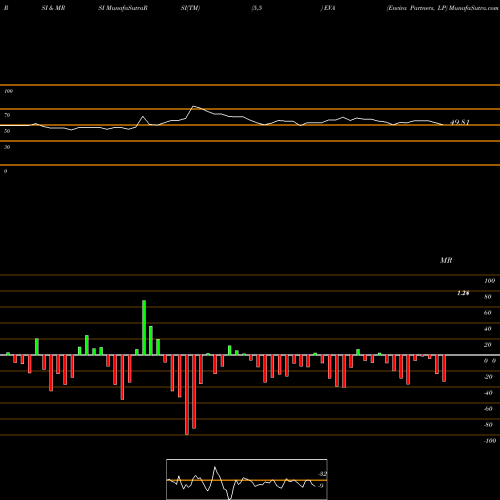Click the 20 label on MR axis

tap(488, 345)
